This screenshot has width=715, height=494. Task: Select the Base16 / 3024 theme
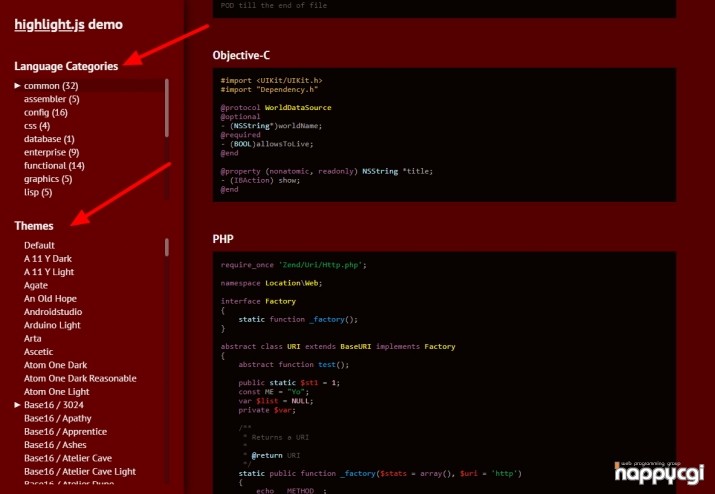point(54,405)
